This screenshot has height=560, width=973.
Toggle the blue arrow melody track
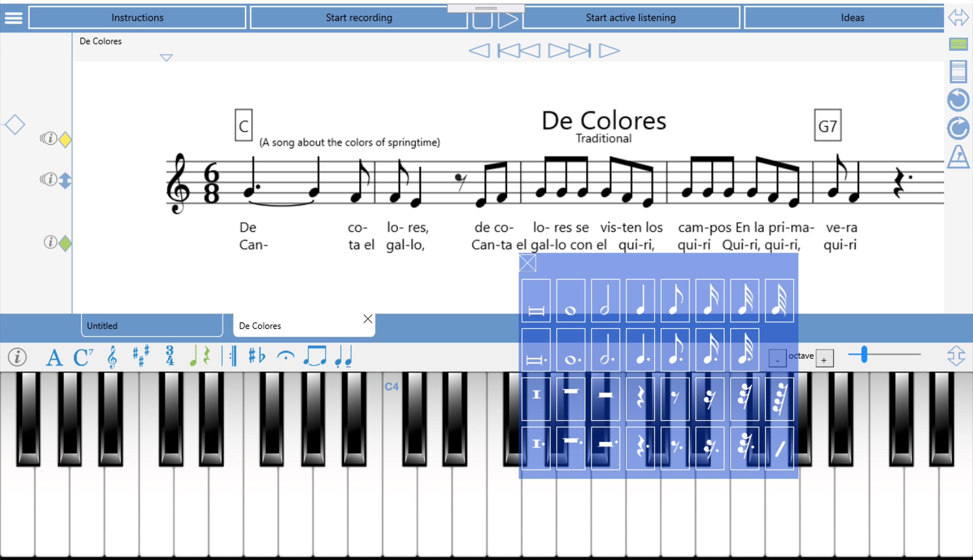tap(65, 180)
